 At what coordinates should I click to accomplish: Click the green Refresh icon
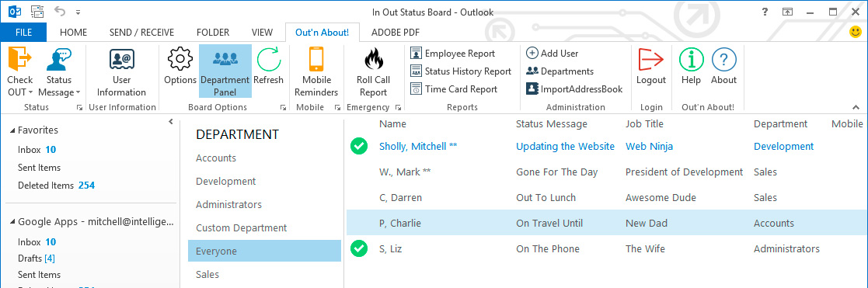click(x=269, y=59)
